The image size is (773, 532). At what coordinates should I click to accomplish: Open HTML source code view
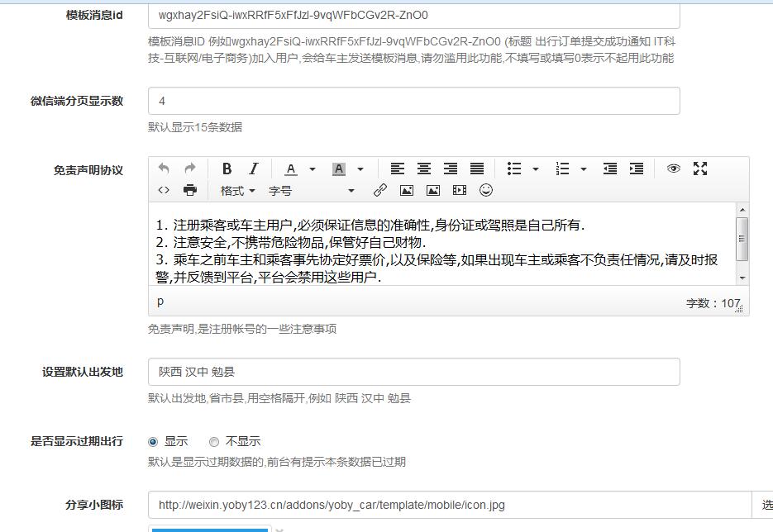pos(164,190)
